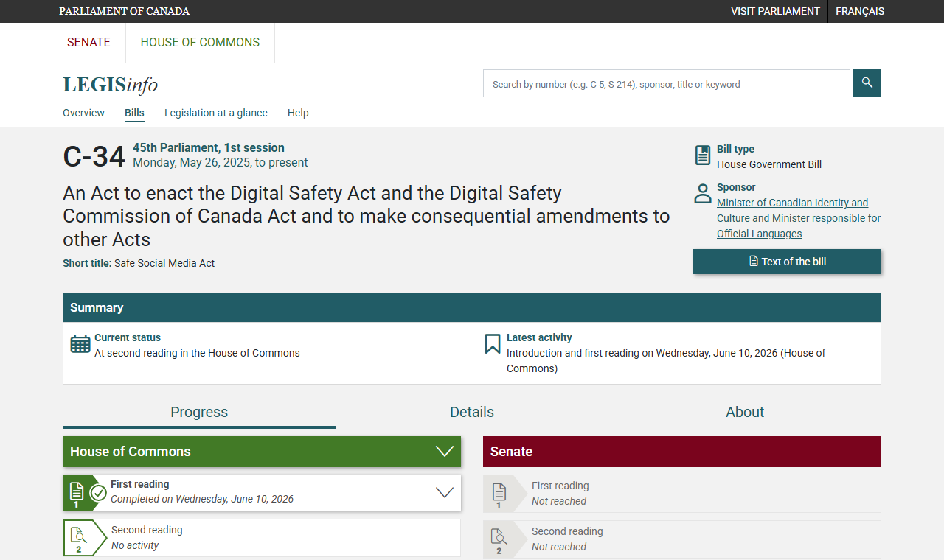The image size is (944, 560).
Task: Click the Parliament of Canada header link
Action: pos(124,11)
